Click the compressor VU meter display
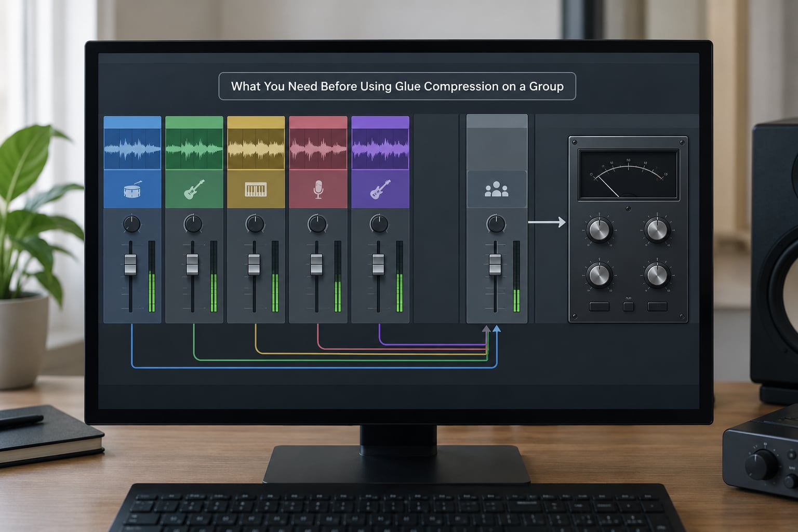 coord(628,175)
